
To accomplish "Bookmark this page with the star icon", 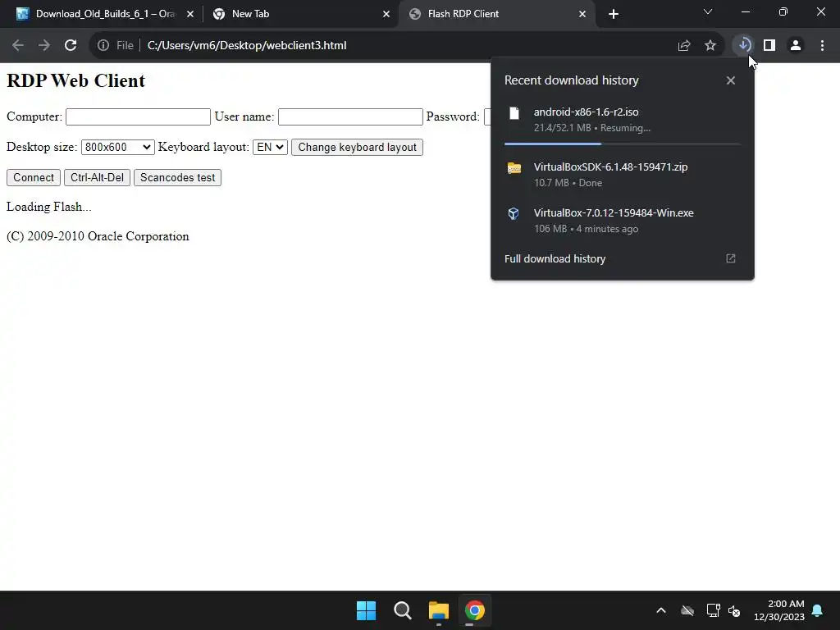I will point(710,46).
